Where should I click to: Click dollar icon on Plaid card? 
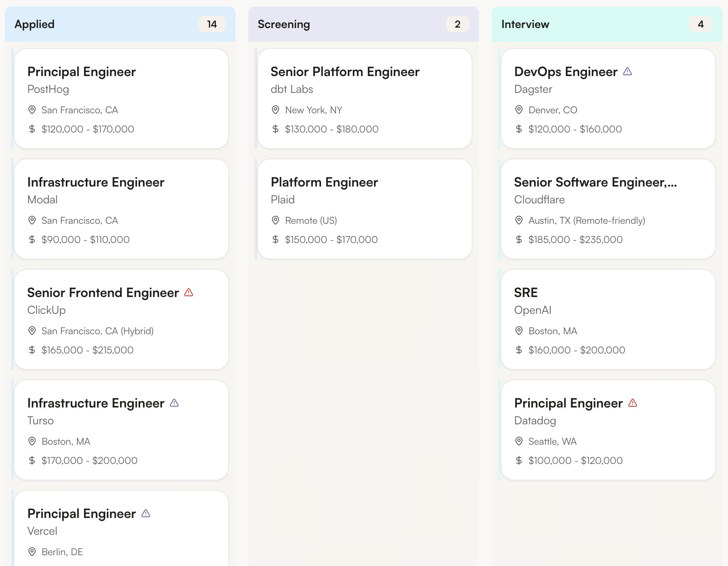276,239
